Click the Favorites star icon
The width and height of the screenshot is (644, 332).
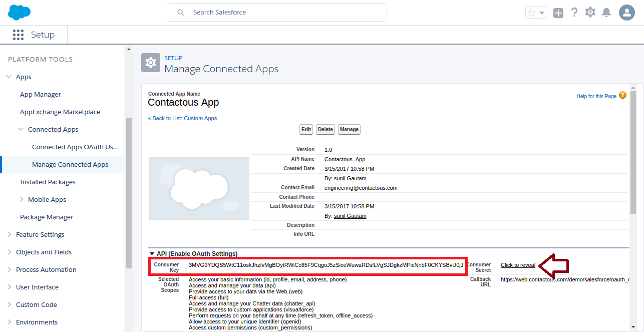tap(531, 13)
